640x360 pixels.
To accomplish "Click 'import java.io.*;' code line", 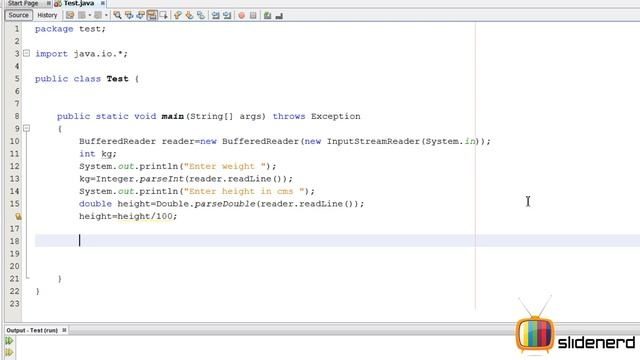I will click(x=81, y=54).
